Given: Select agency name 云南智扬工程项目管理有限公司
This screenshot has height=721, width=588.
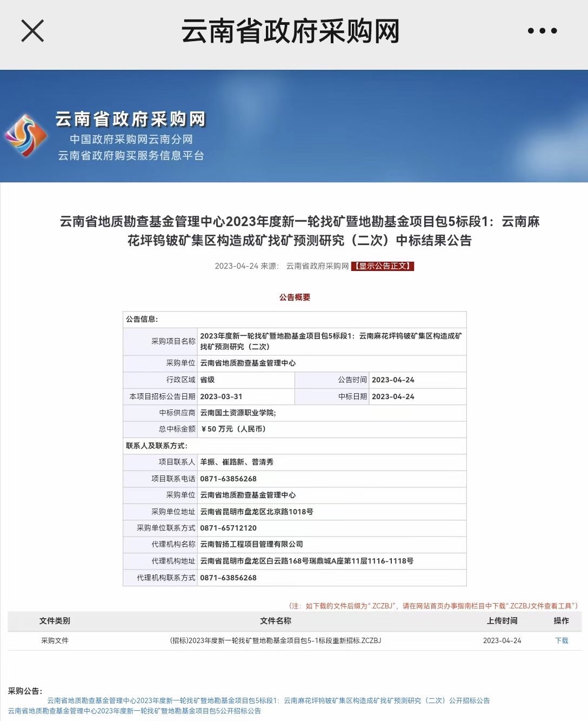Looking at the screenshot, I should [x=251, y=544].
